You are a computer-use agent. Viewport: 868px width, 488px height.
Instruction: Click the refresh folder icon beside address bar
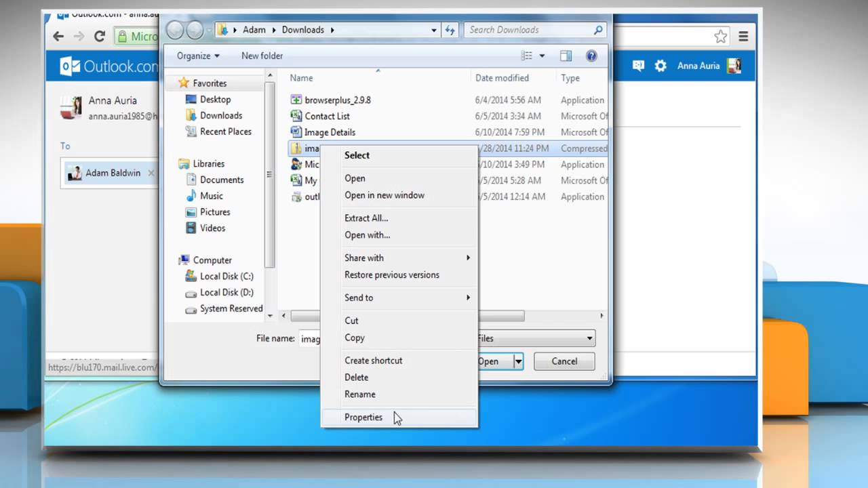pos(450,30)
